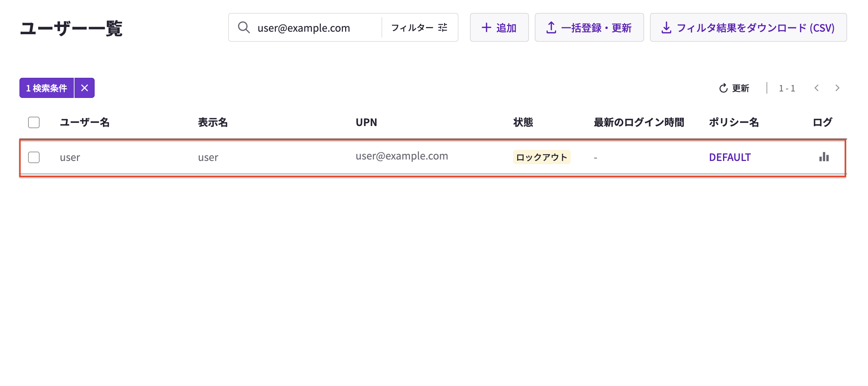
Task: Open the filter settings icon next to フィルター
Action: (x=444, y=27)
